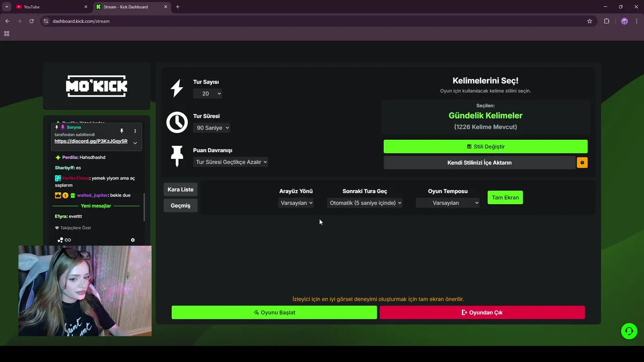
Task: Click the orange help question mark button
Action: tap(582, 162)
